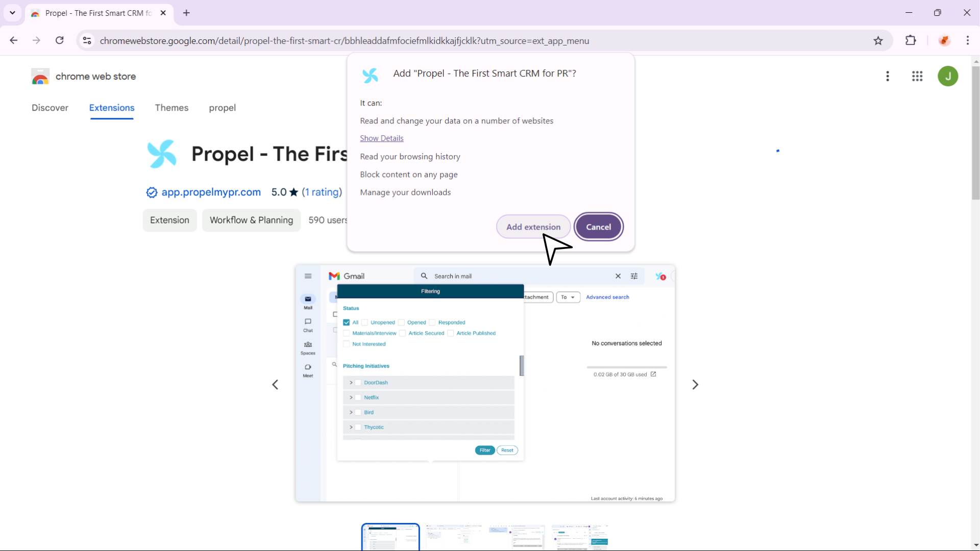Click the verified publisher badge icon
This screenshot has width=980, height=551.
coord(152,192)
